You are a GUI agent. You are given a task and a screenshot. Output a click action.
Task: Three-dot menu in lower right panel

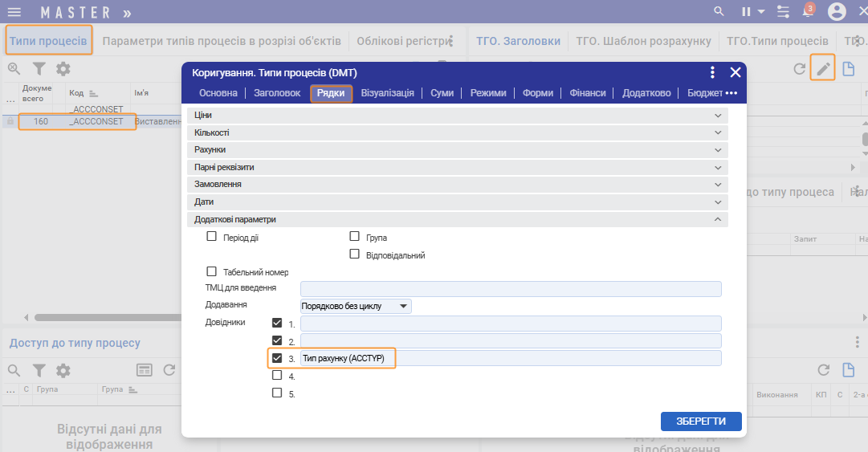coord(857,343)
